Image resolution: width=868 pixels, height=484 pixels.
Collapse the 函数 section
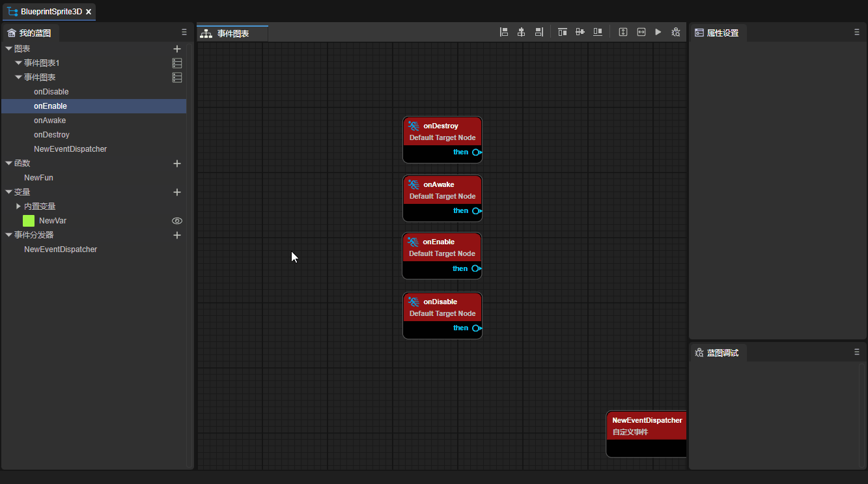(8, 164)
